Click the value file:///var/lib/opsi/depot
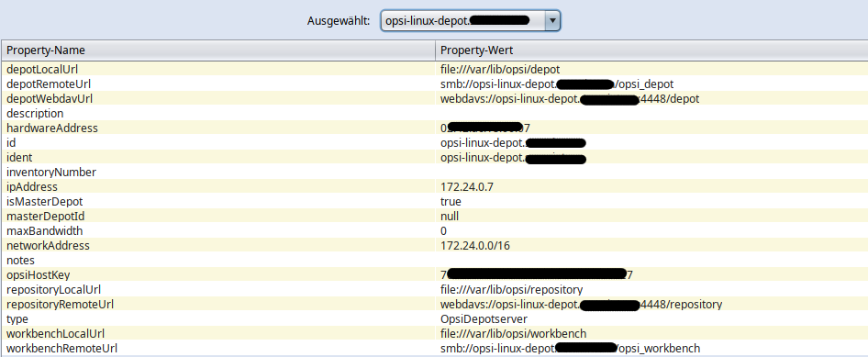The height and width of the screenshot is (357, 868). 500,69
